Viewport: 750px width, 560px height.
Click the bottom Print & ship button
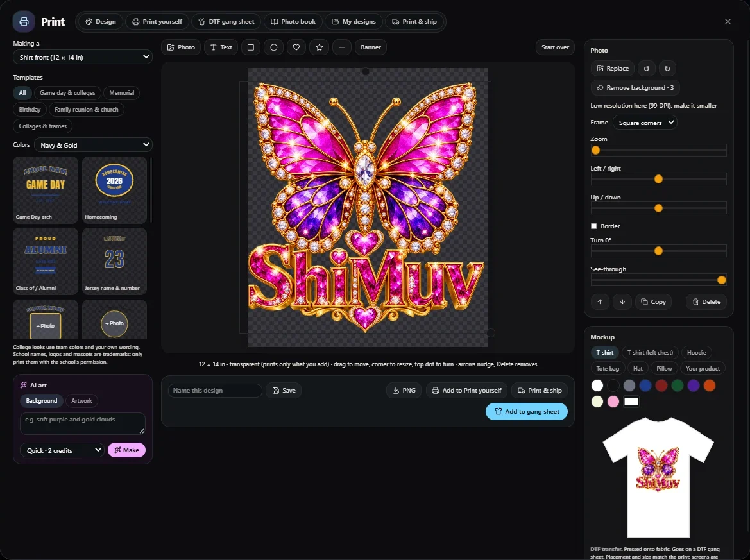(540, 390)
